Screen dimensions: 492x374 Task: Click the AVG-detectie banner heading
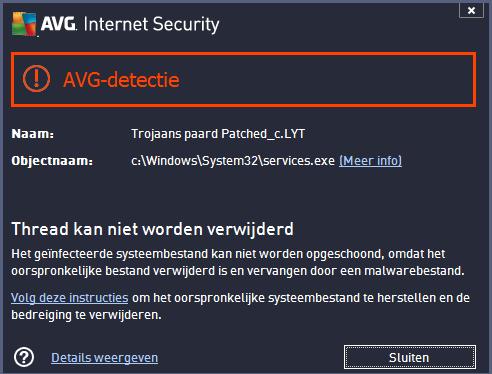[121, 80]
